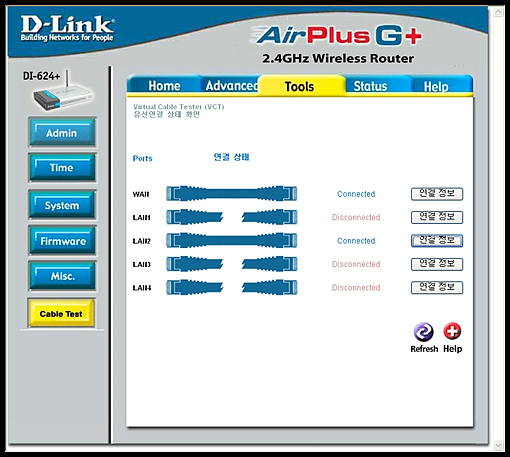Viewport: 510px width, 457px height.
Task: Click the Korean connection status column header
Action: (x=231, y=157)
